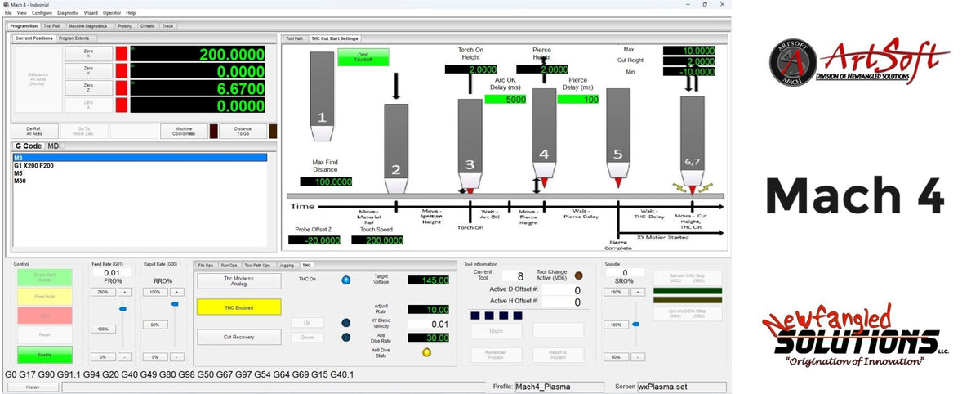The height and width of the screenshot is (394, 980).
Task: Click the dark LED beside Machine Coordinates
Action: (214, 131)
